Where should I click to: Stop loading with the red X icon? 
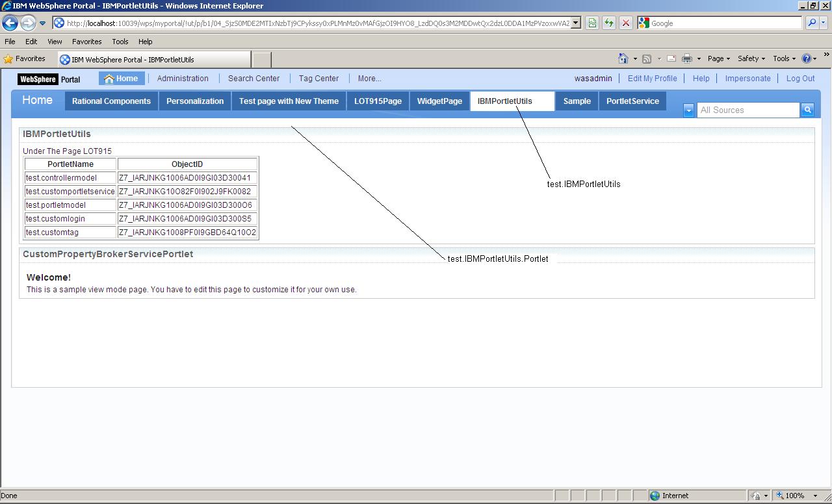click(626, 23)
